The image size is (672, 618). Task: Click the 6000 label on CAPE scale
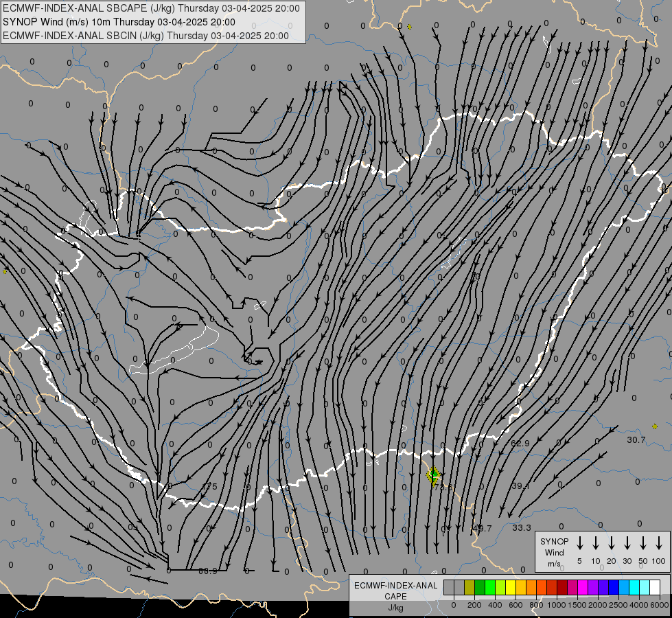coord(659,605)
